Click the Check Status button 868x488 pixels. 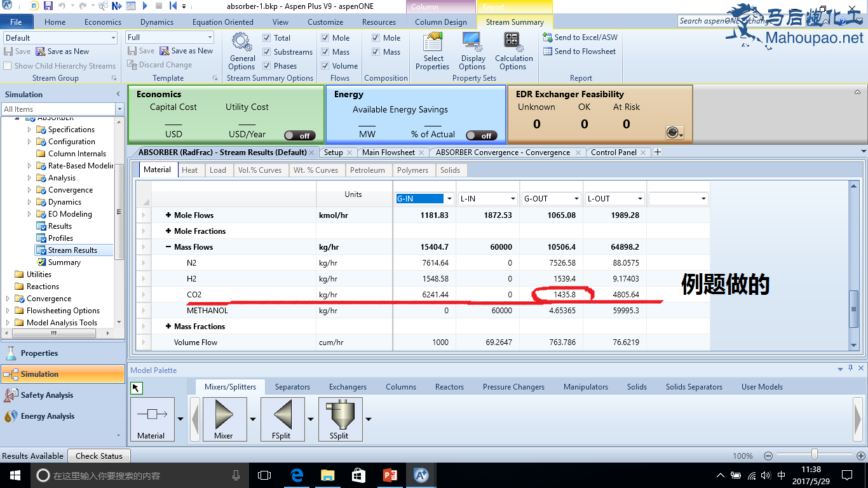click(x=98, y=456)
